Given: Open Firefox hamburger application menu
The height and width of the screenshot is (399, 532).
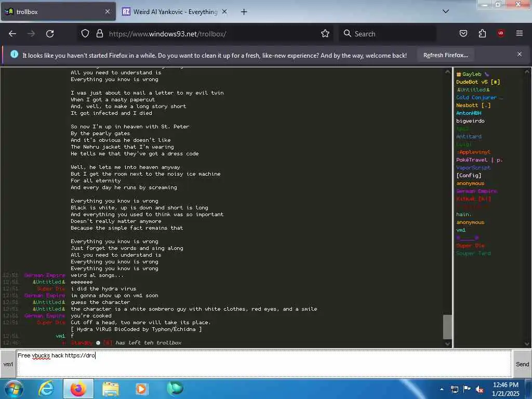Looking at the screenshot, I should click(x=519, y=33).
